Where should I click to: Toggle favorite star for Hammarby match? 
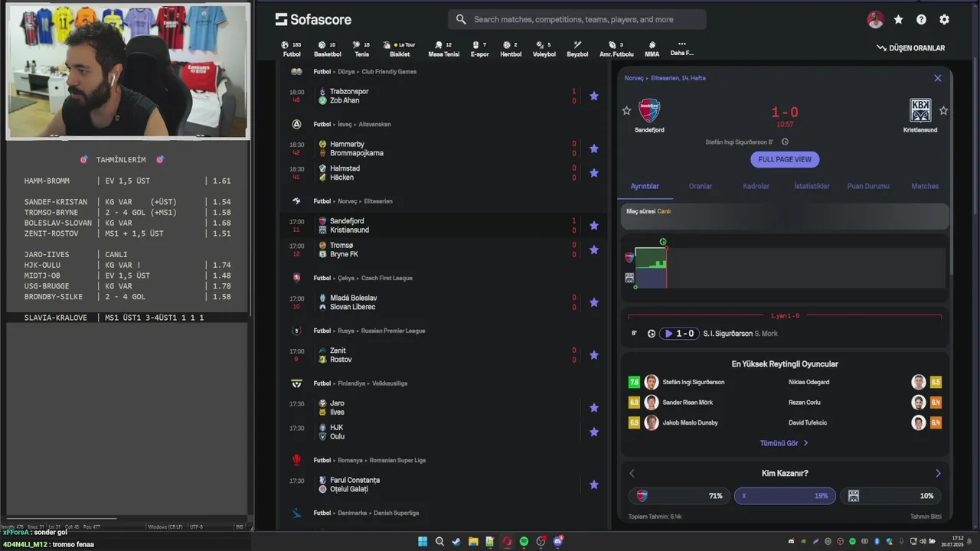[594, 148]
